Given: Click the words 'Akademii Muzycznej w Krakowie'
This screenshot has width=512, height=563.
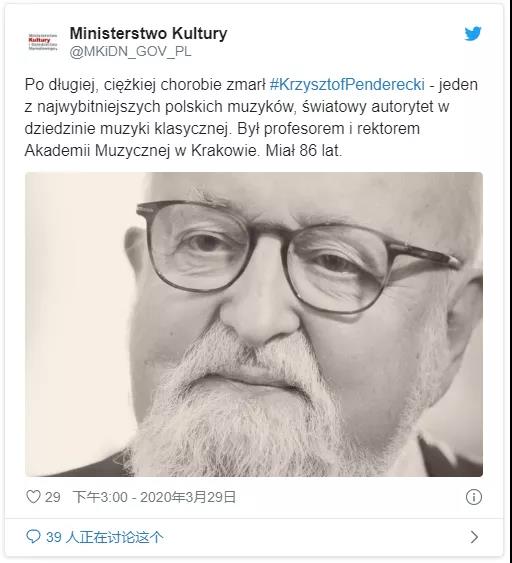Looking at the screenshot, I should click(141, 151).
